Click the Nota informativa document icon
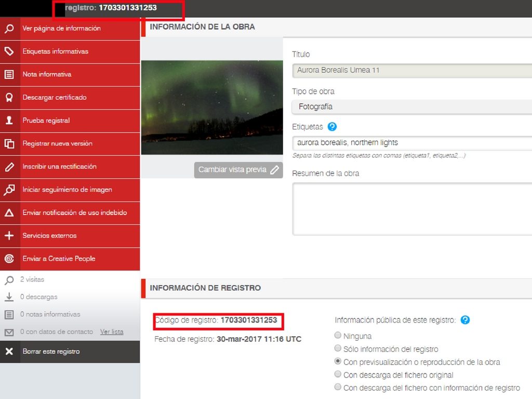 point(9,74)
